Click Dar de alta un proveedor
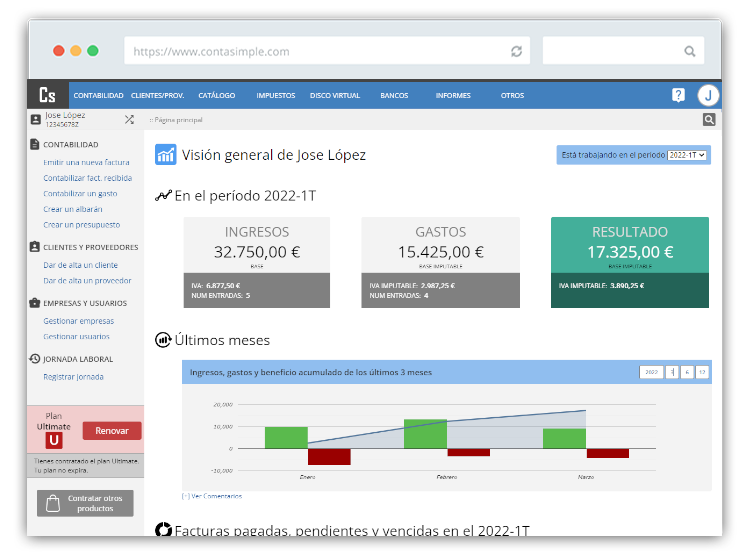 87,281
